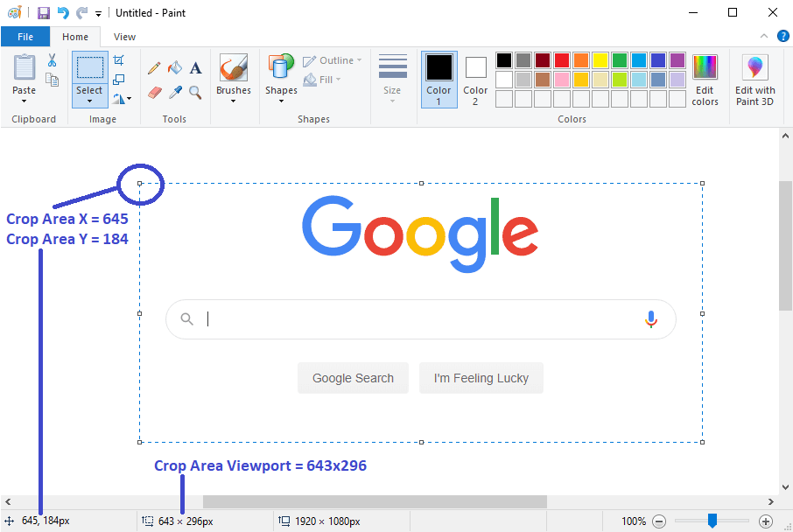Open the shape Fill dropdown
This screenshot has width=793, height=532.
click(322, 80)
